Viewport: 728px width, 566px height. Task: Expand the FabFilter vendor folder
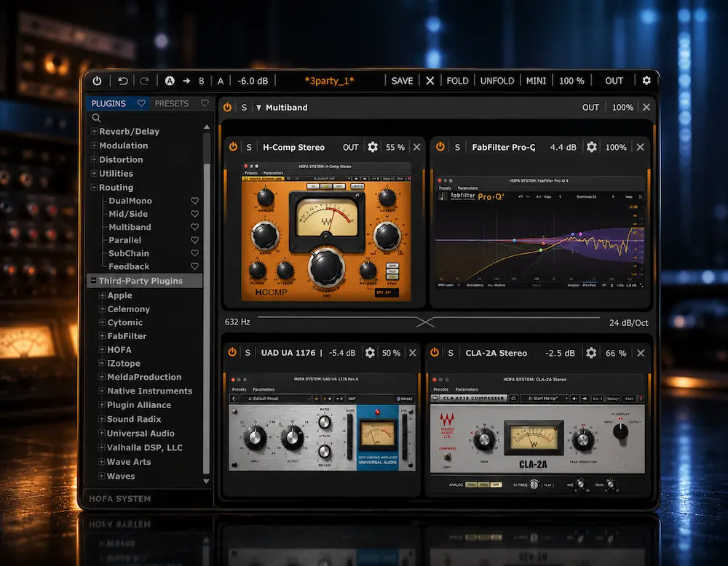(102, 335)
